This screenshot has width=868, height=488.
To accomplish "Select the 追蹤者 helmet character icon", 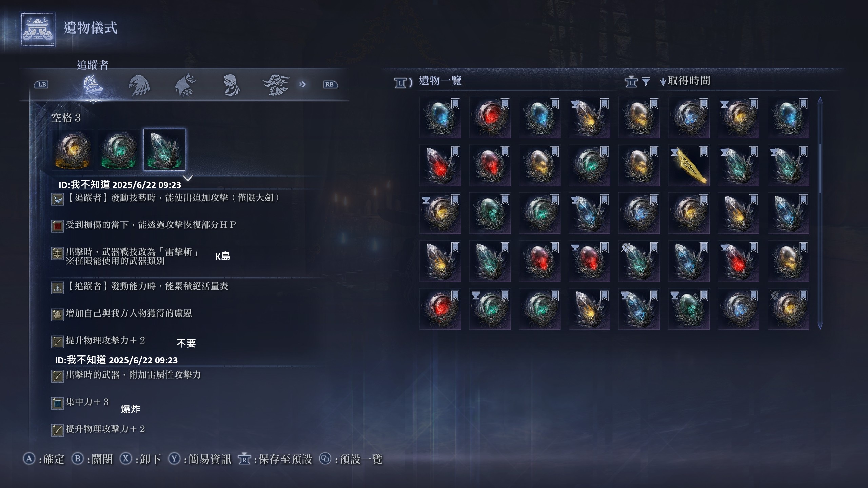I will [x=93, y=85].
